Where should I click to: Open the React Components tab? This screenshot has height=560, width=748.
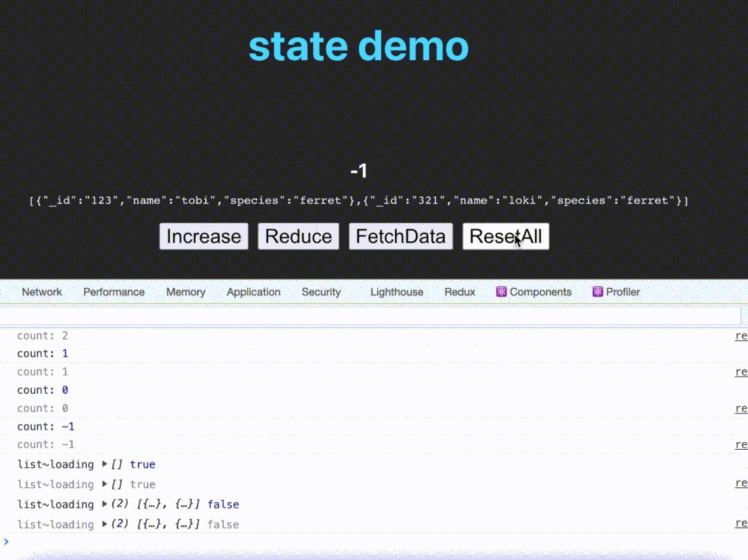coord(534,292)
